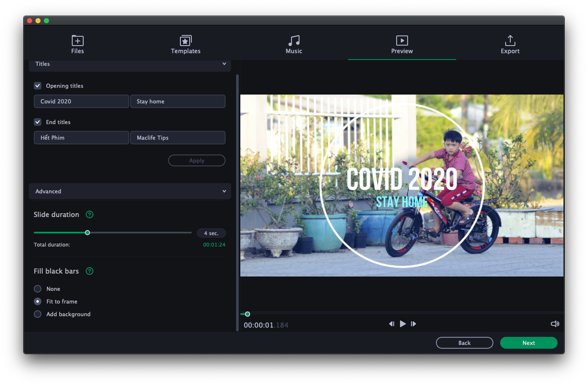The image size is (588, 385).
Task: Collapse the Titles section
Action: click(224, 64)
